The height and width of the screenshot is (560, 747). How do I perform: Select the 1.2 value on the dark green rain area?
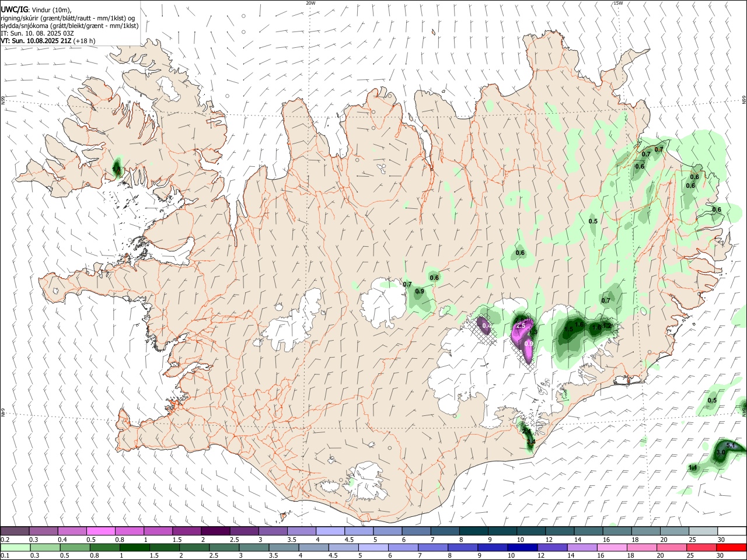pyautogui.click(x=607, y=325)
